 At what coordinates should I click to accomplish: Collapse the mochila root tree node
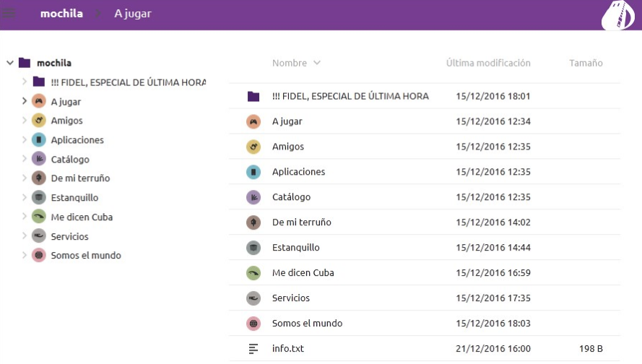coord(10,63)
